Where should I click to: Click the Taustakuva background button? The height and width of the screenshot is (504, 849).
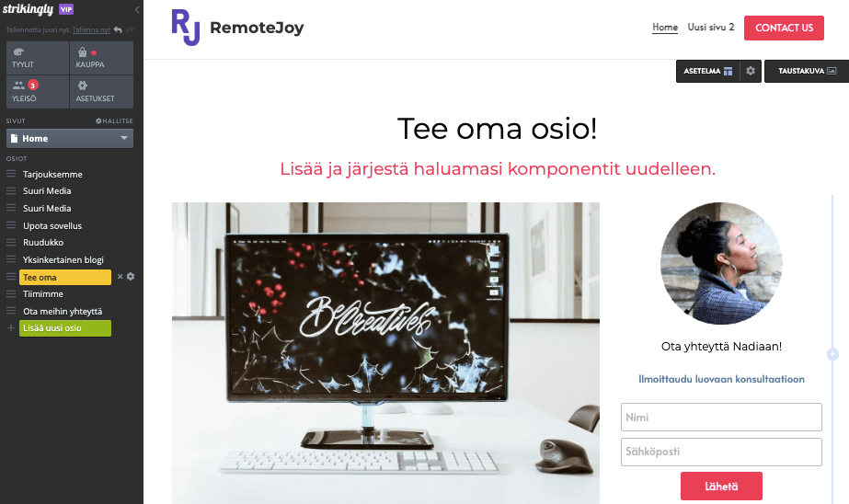[807, 71]
